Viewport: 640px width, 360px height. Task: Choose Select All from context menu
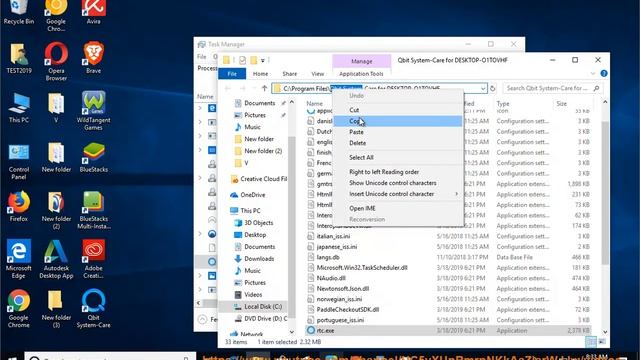pos(398,157)
